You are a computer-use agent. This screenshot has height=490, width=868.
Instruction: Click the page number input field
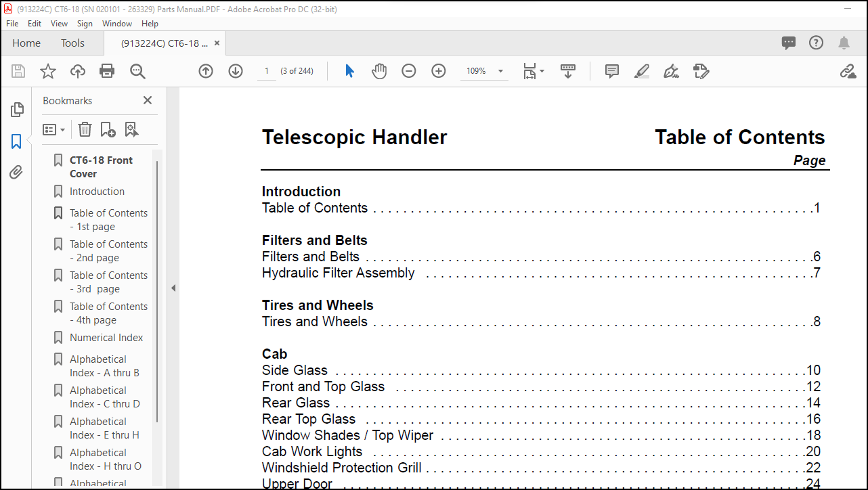pos(266,71)
